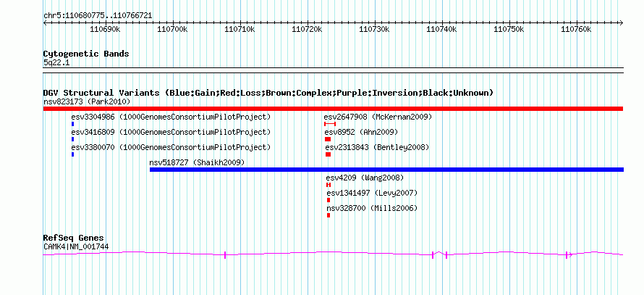644x295 pixels.
Task: Click the nsv328700 (Mills2006) label
Action: click(x=372, y=208)
